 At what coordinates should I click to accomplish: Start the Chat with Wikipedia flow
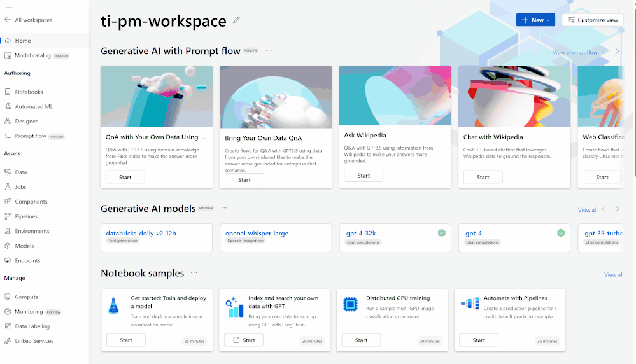(483, 177)
